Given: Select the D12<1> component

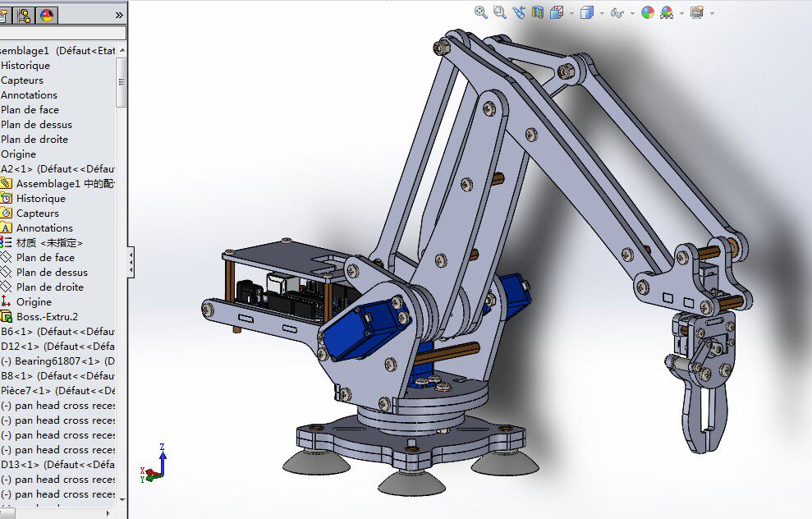Looking at the screenshot, I should 57,346.
